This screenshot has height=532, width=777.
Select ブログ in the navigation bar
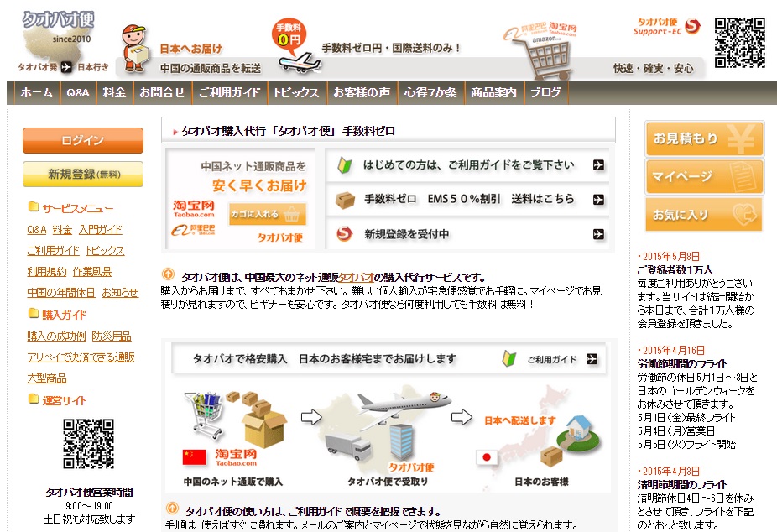pyautogui.click(x=545, y=92)
